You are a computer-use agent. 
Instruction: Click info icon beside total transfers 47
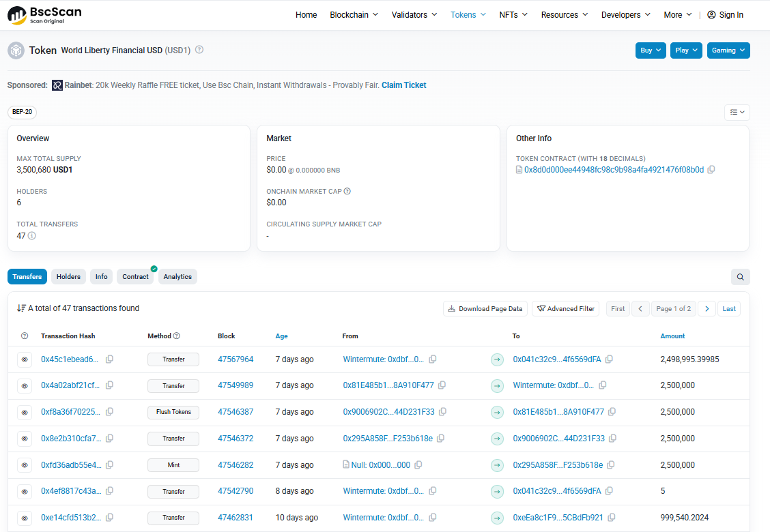32,235
